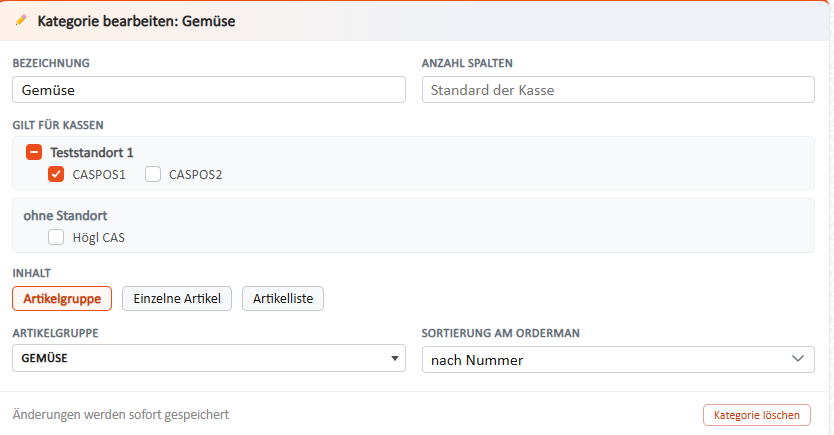Delete category via Kategorie löschen button
Image resolution: width=834 pixels, height=435 pixels.
point(757,415)
